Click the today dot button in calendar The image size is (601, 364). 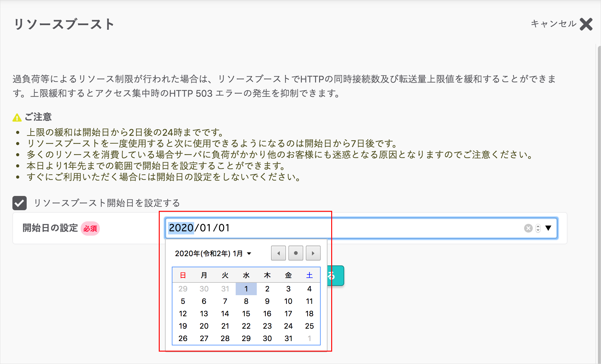tap(296, 253)
